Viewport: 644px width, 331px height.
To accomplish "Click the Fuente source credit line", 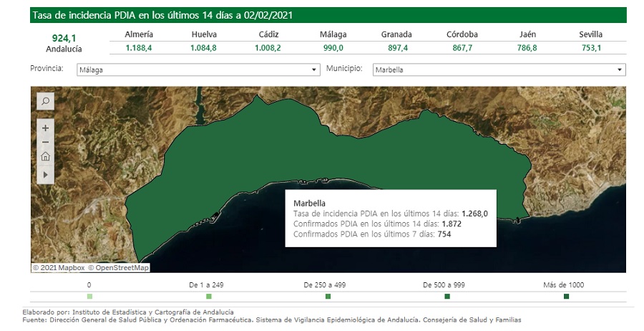I will click(x=271, y=320).
